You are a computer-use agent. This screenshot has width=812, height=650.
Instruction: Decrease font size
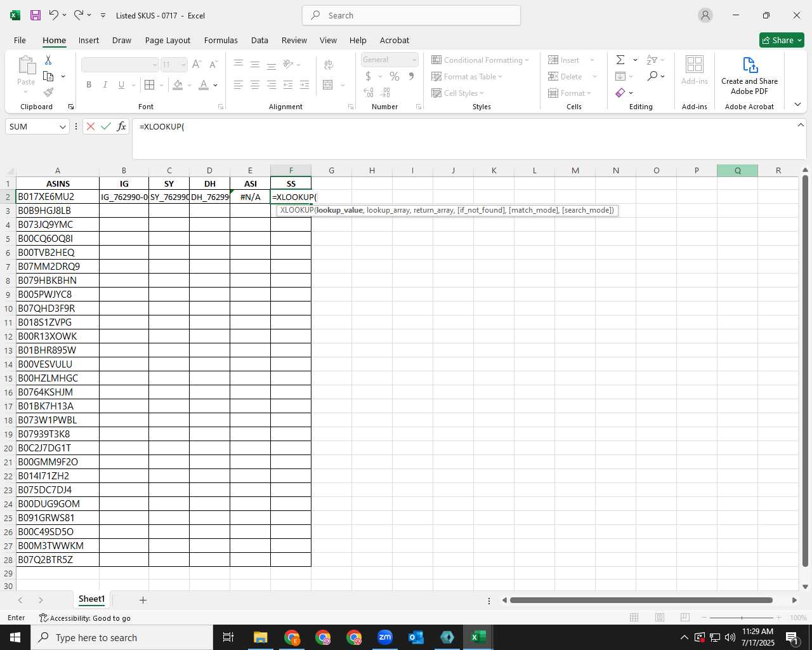point(213,64)
